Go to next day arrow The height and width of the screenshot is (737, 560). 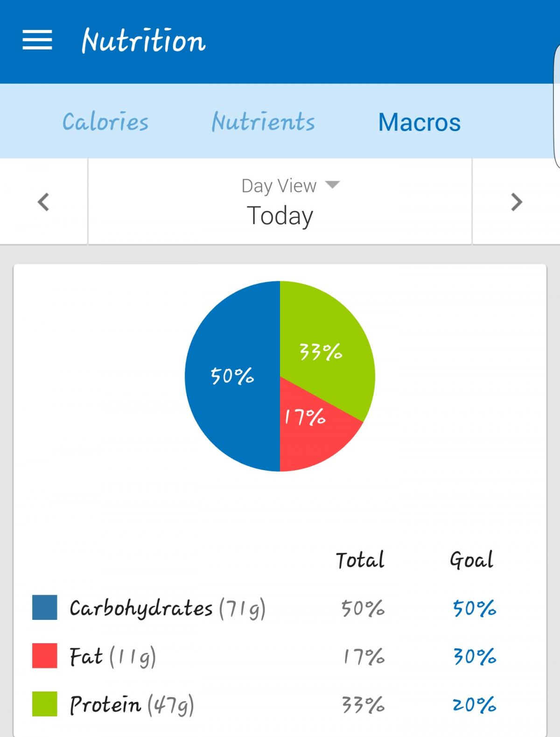coord(516,202)
